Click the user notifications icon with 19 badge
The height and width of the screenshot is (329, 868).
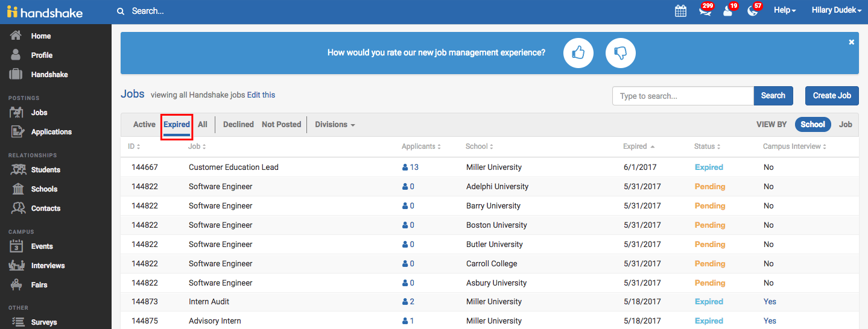click(728, 11)
